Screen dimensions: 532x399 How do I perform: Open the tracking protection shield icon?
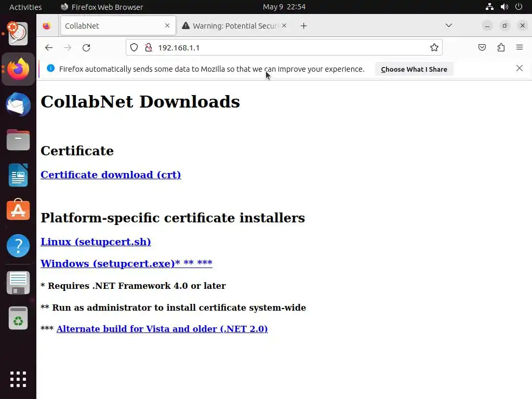[134, 47]
